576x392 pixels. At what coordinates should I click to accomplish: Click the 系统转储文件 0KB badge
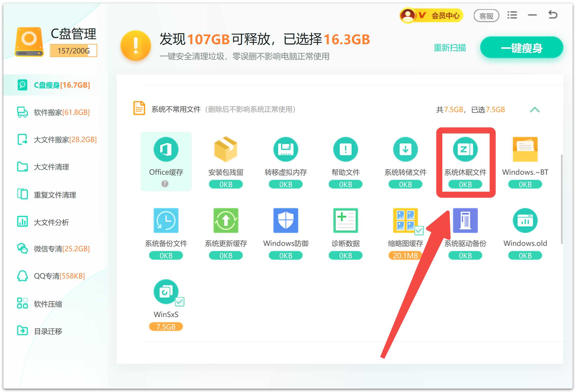tap(405, 184)
